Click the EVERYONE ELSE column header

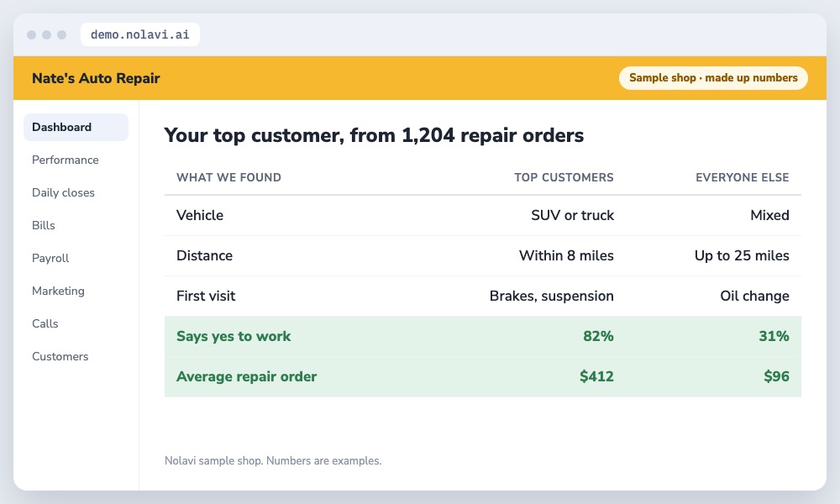pyautogui.click(x=742, y=177)
